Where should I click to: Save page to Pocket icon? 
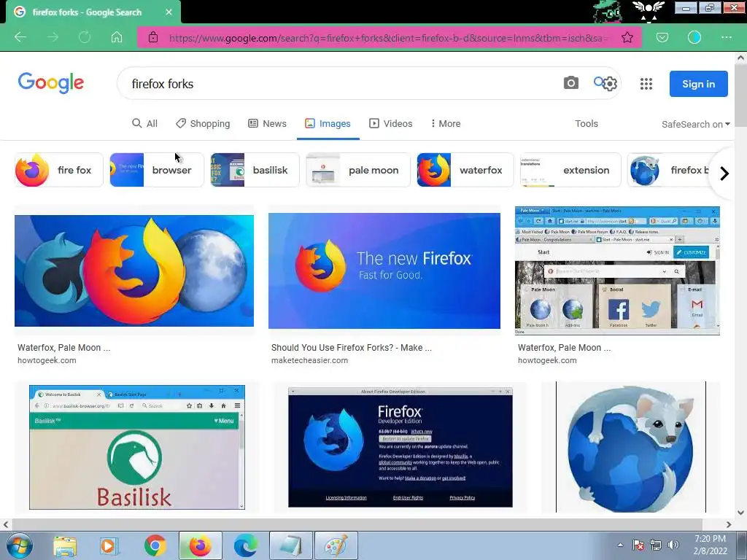(662, 37)
